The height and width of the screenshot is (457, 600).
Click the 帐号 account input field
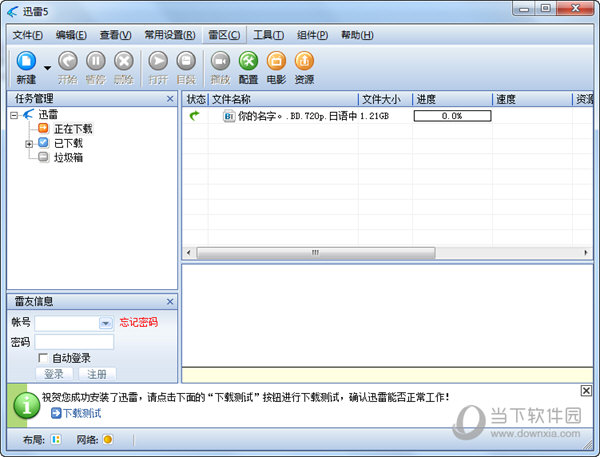click(x=67, y=323)
